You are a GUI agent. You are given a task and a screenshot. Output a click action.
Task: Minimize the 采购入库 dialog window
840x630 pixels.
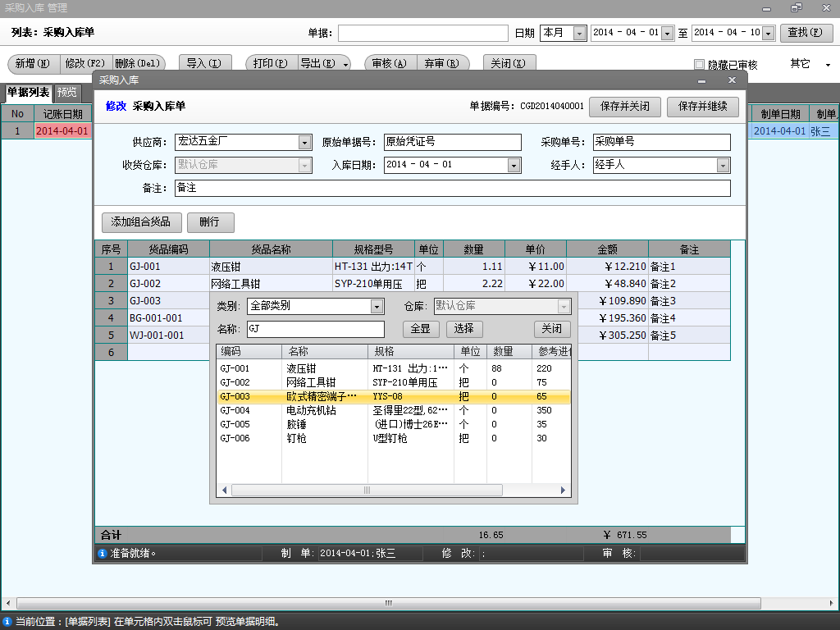tap(701, 80)
